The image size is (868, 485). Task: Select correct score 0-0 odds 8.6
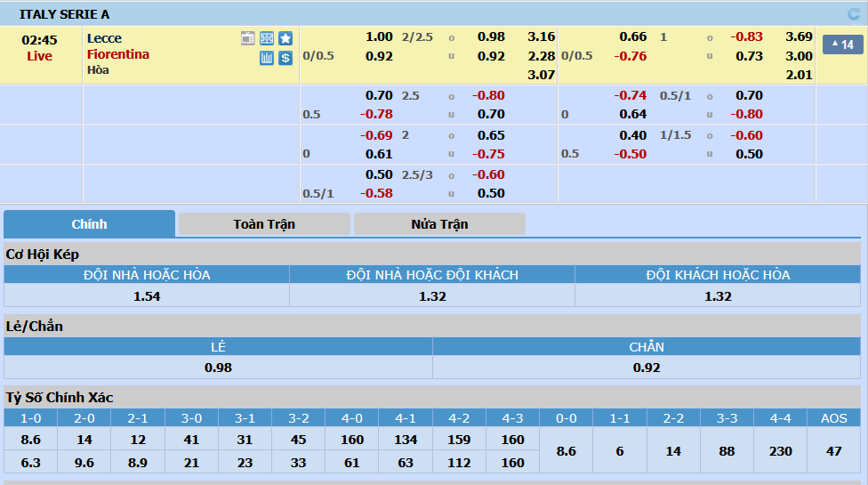pyautogui.click(x=567, y=451)
